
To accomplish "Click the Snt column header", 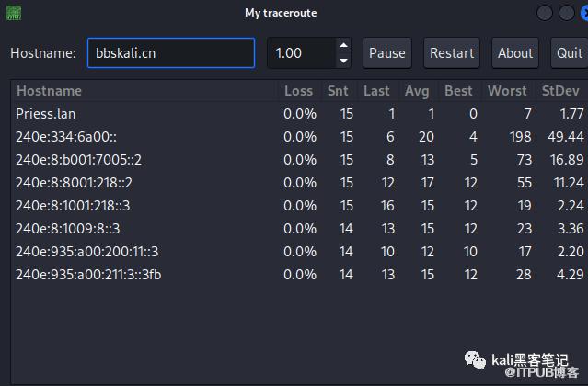I will [338, 91].
